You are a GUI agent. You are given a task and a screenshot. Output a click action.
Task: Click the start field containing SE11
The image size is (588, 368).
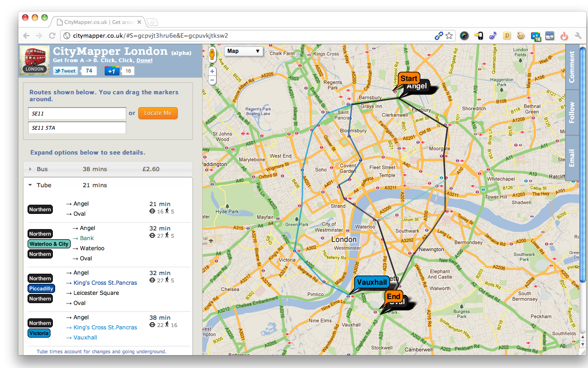coord(77,113)
